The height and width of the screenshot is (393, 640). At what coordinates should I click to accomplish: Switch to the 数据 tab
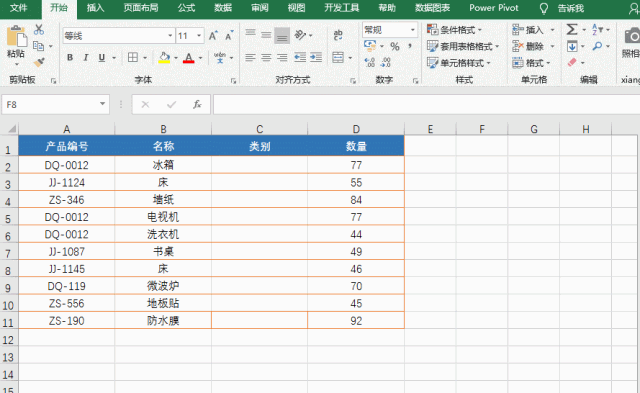(x=223, y=8)
